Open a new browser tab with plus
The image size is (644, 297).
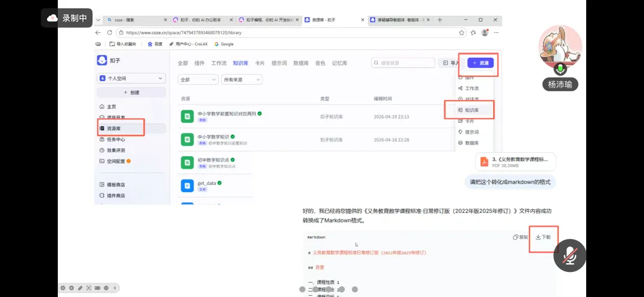click(440, 20)
